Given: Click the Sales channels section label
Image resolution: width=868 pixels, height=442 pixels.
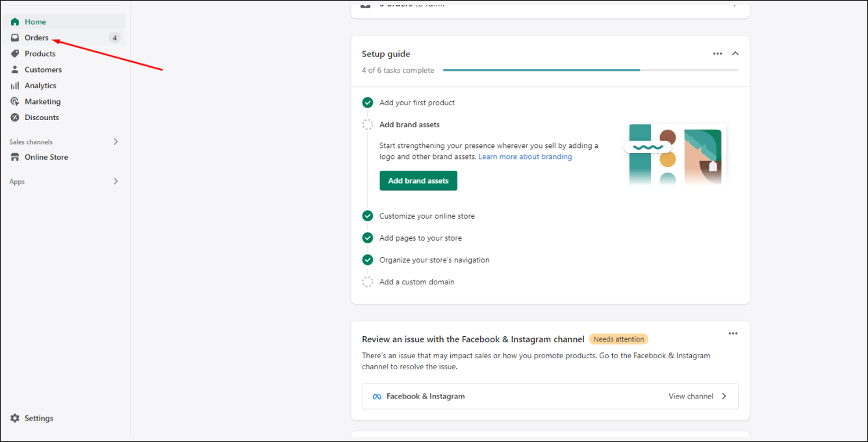Looking at the screenshot, I should click(x=31, y=142).
